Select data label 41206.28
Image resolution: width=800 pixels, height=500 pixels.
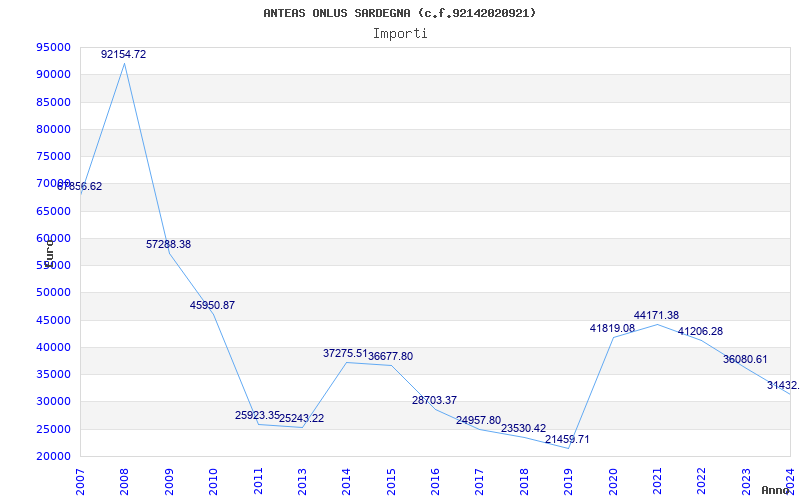(700, 331)
